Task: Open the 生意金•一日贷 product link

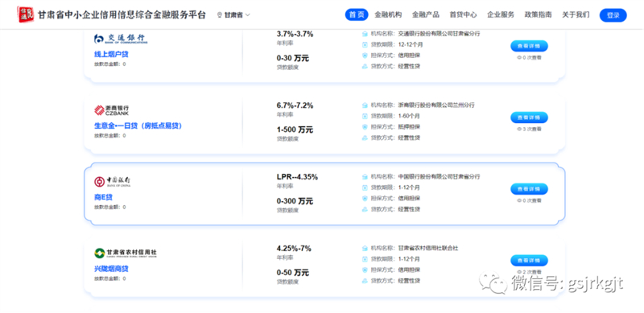Action: pyautogui.click(x=138, y=126)
